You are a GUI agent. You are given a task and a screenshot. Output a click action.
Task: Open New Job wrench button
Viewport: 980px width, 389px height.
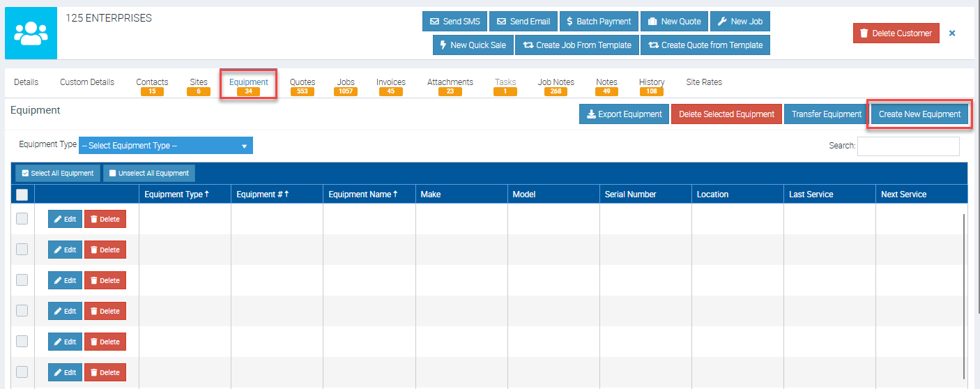coord(740,21)
